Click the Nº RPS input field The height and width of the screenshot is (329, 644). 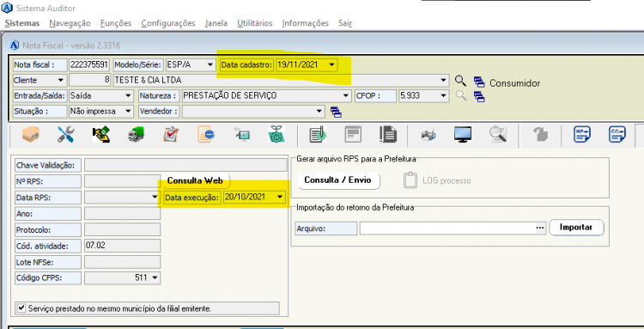[x=123, y=181]
